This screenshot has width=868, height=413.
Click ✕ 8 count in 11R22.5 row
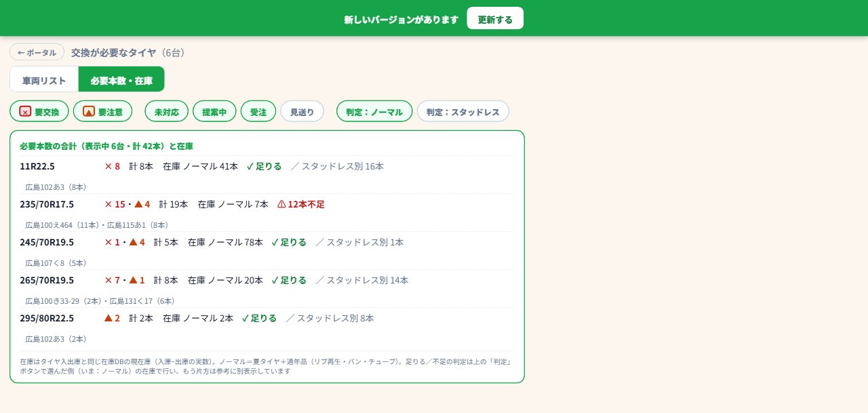click(112, 166)
